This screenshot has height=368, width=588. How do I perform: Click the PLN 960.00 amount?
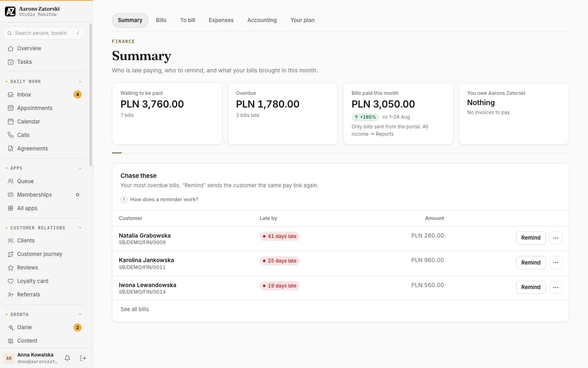click(x=428, y=260)
